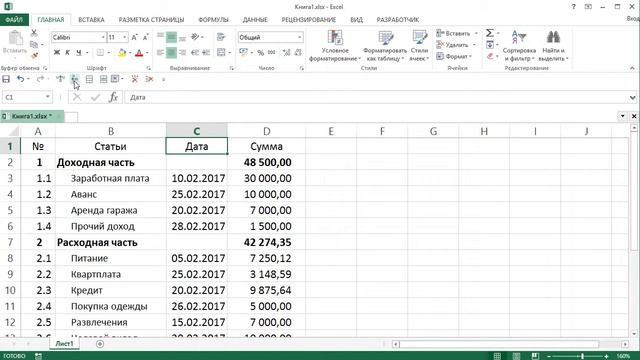Switch to the ВСТАВКА tab
The image size is (640, 360).
[91, 20]
